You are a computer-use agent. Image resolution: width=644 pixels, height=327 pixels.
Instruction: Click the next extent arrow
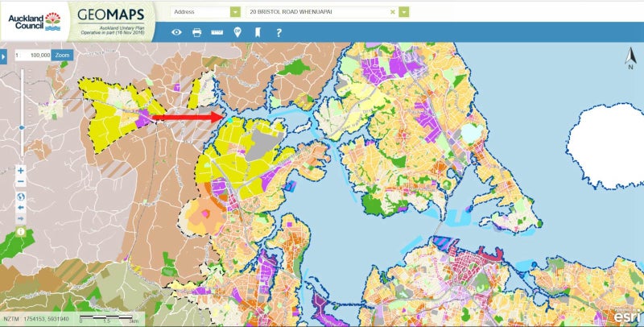(21, 218)
